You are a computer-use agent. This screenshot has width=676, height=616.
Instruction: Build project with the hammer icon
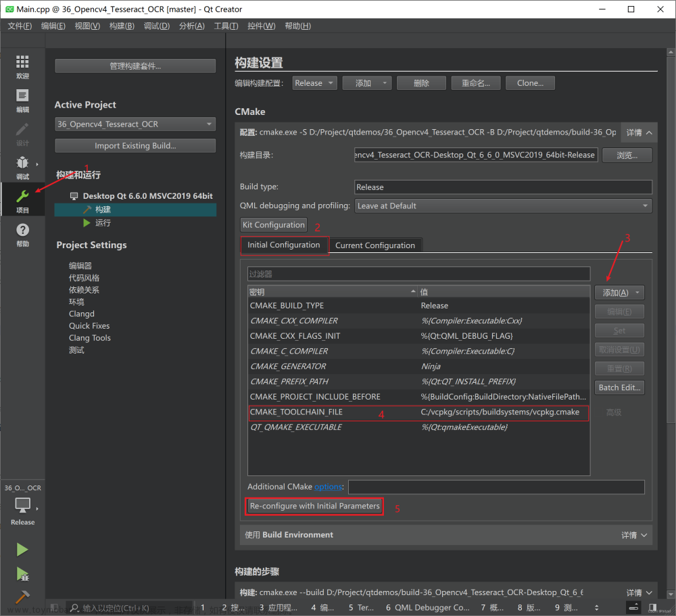tap(22, 597)
